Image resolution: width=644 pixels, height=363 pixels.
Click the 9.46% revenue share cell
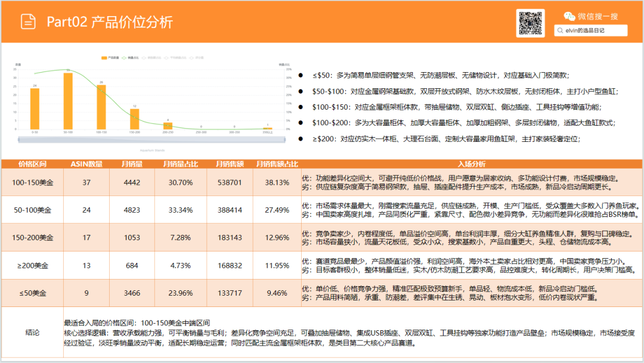(277, 293)
